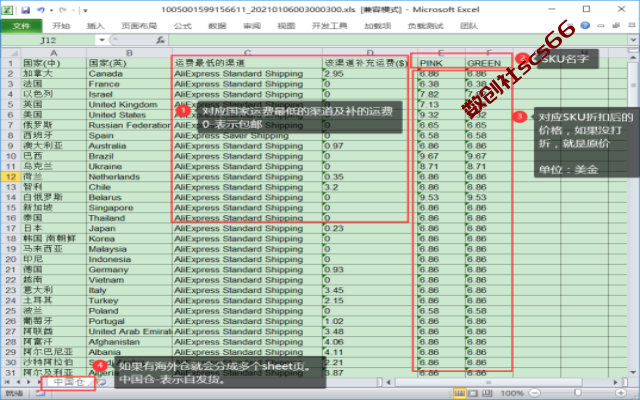Viewport: 640px width, 400px height.
Task: Click the Name Box showing J12
Action: (48, 40)
